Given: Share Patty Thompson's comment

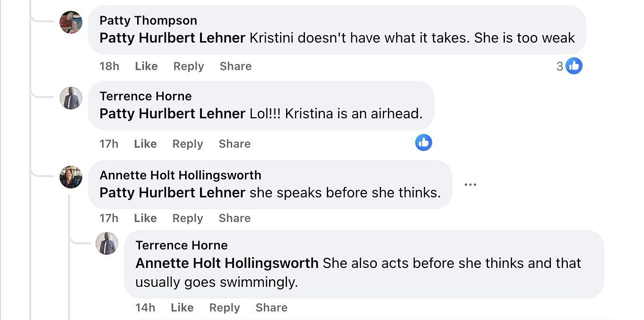Looking at the screenshot, I should pos(235,66).
